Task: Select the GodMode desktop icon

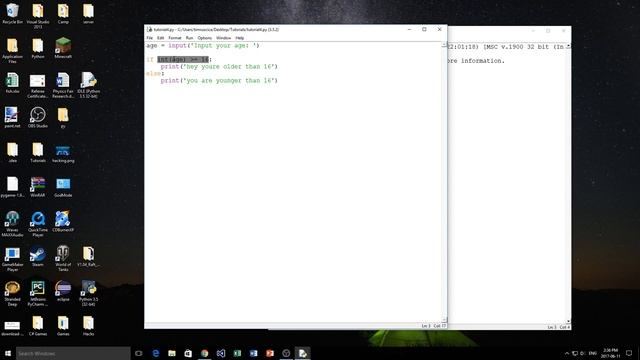Action: pos(63,187)
